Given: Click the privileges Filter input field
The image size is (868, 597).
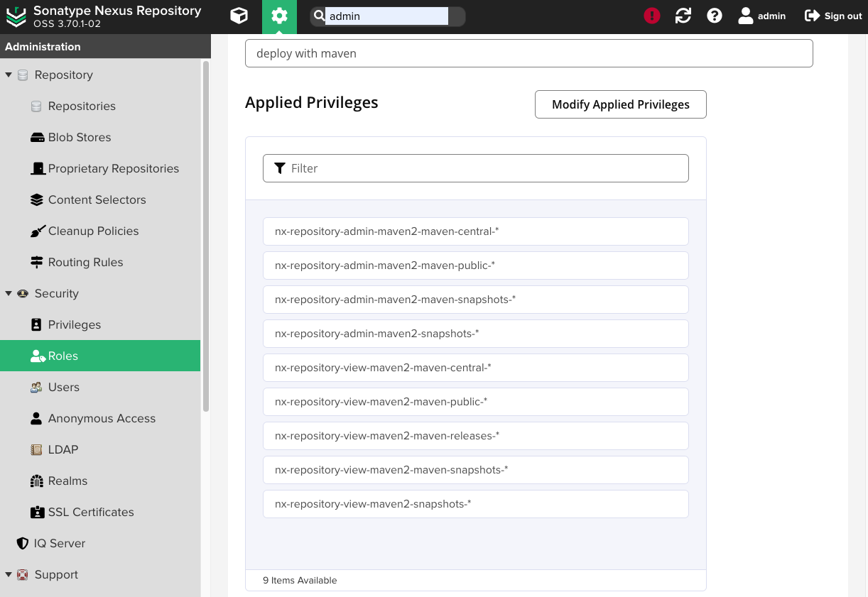Looking at the screenshot, I should [x=476, y=168].
